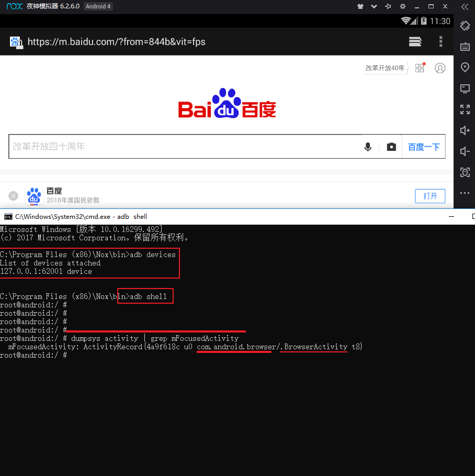
Task: Dismiss the Baidu app banner with X
Action: pyautogui.click(x=13, y=196)
